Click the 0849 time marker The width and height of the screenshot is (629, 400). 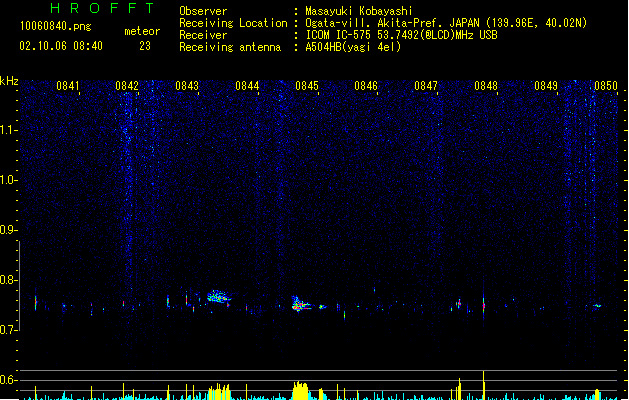click(546, 86)
